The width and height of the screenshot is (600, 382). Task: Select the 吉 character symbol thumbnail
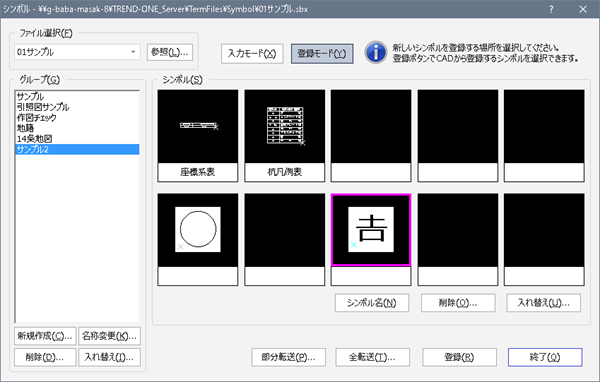[371, 230]
